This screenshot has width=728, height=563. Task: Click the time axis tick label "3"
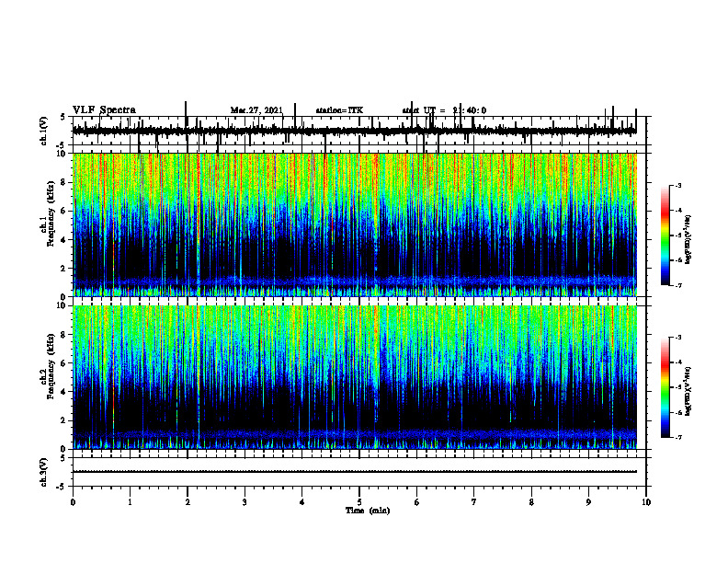[245, 502]
